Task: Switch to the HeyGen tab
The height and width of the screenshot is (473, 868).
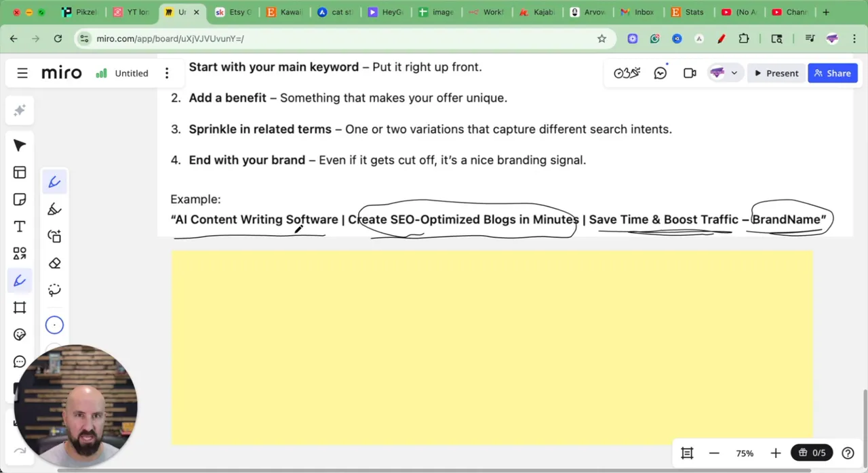Action: 387,12
